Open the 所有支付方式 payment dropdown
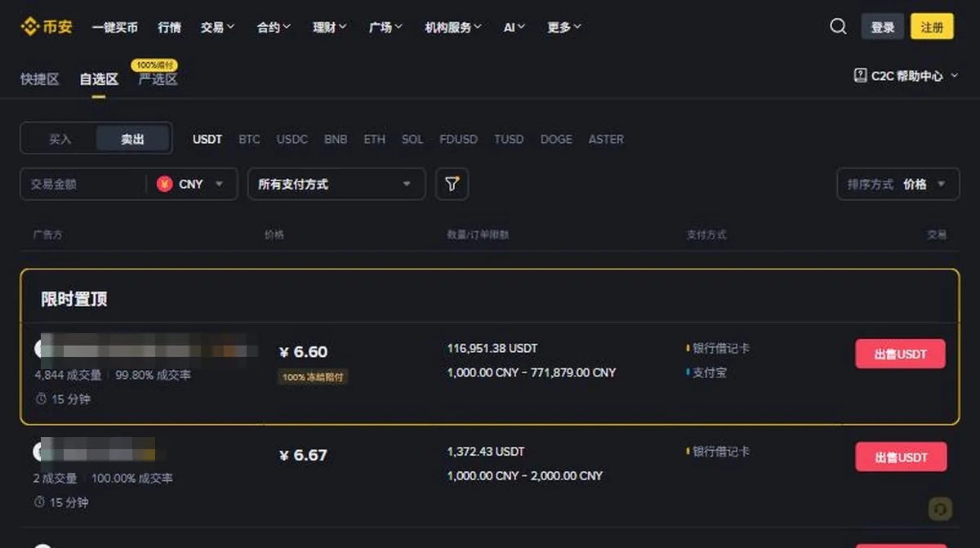980x548 pixels. tap(336, 185)
